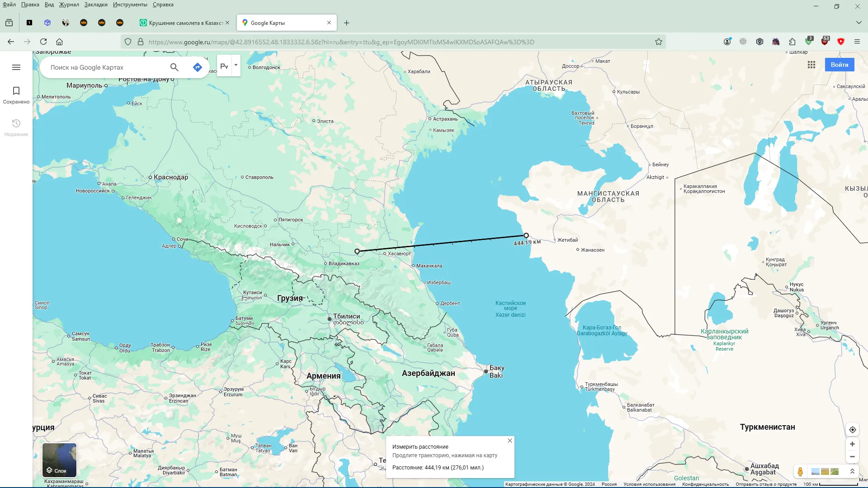Image resolution: width=868 pixels, height=488 pixels.
Task: Open directions with the blue arrow icon
Action: [198, 67]
